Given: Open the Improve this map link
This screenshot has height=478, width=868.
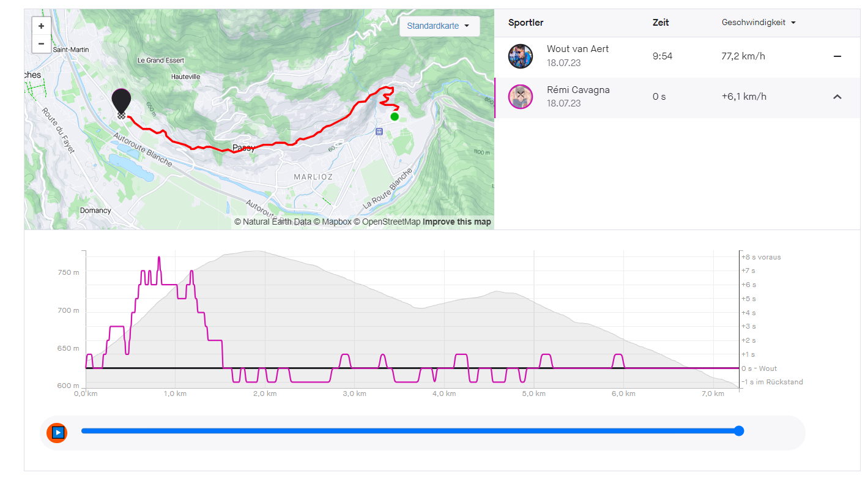Looking at the screenshot, I should (456, 222).
